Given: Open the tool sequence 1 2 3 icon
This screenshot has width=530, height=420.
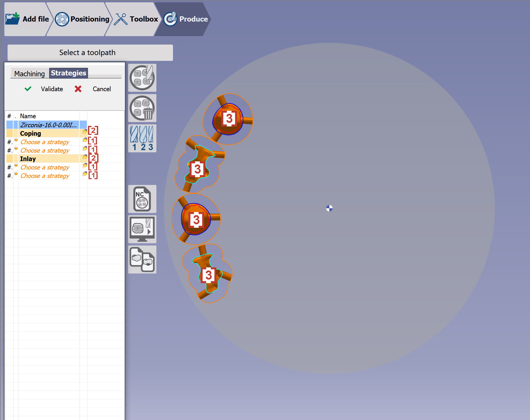Looking at the screenshot, I should pos(142,138).
